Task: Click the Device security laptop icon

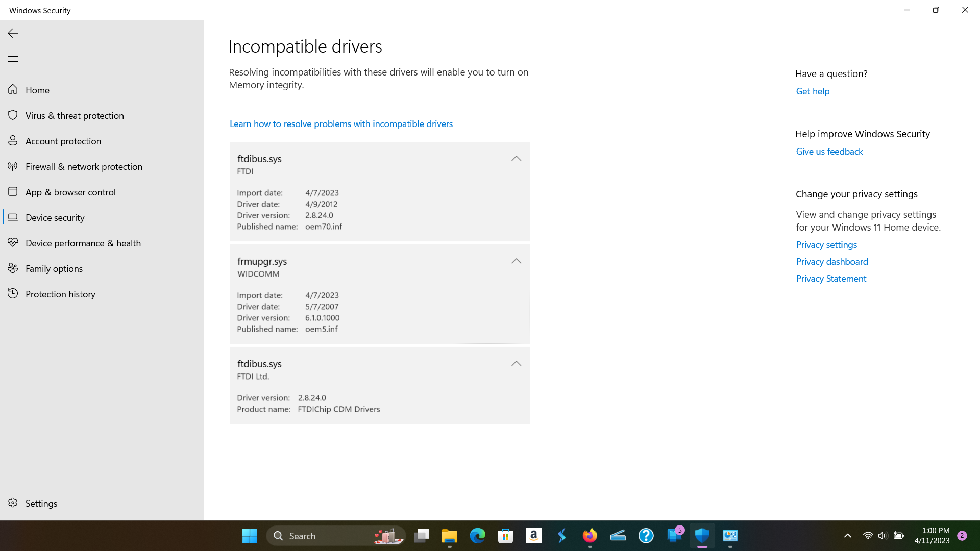Action: [13, 217]
